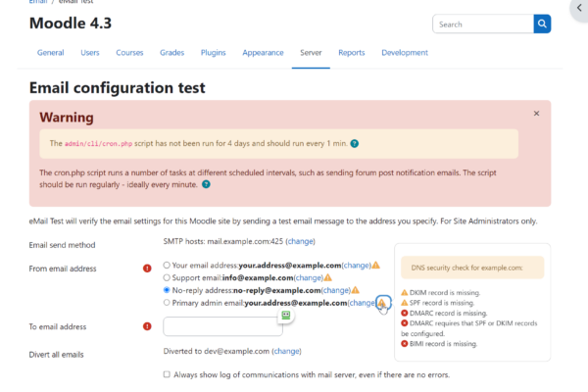Select the 'Support email' radio option
The width and height of the screenshot is (588, 392).
167,277
